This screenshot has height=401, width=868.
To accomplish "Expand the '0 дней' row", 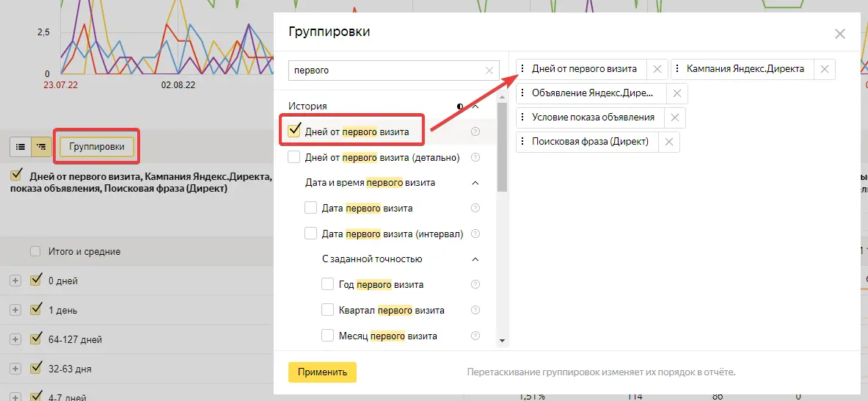I will click(x=15, y=281).
